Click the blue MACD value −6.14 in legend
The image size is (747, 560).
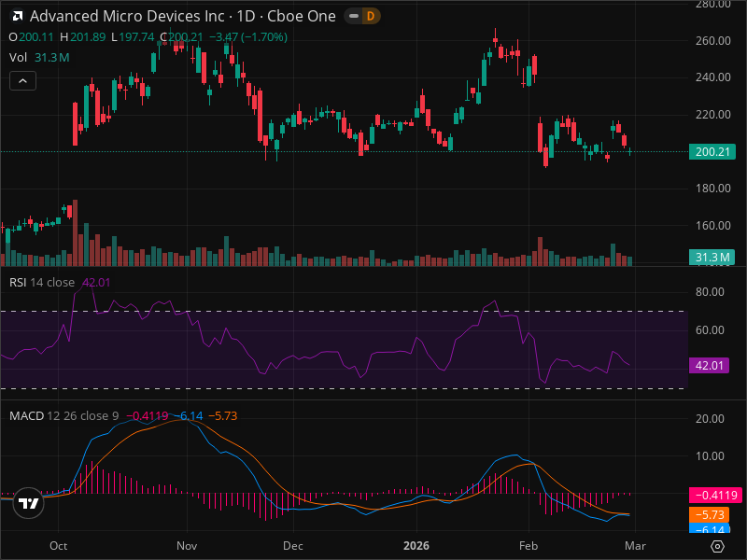tap(189, 415)
